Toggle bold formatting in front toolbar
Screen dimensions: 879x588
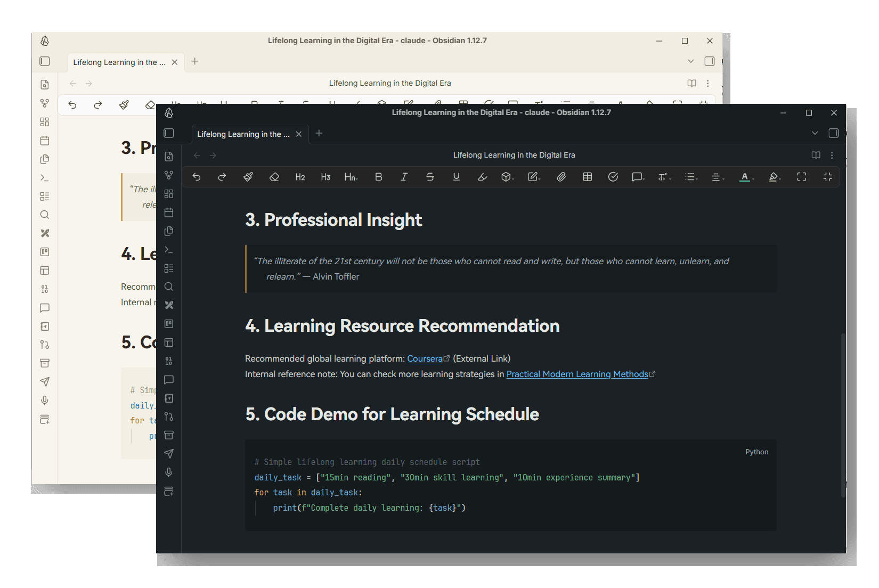379,177
